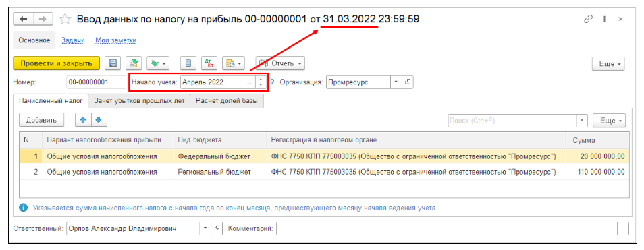Copy link via chain icon in title bar
The width and height of the screenshot is (644, 250).
[x=588, y=20]
